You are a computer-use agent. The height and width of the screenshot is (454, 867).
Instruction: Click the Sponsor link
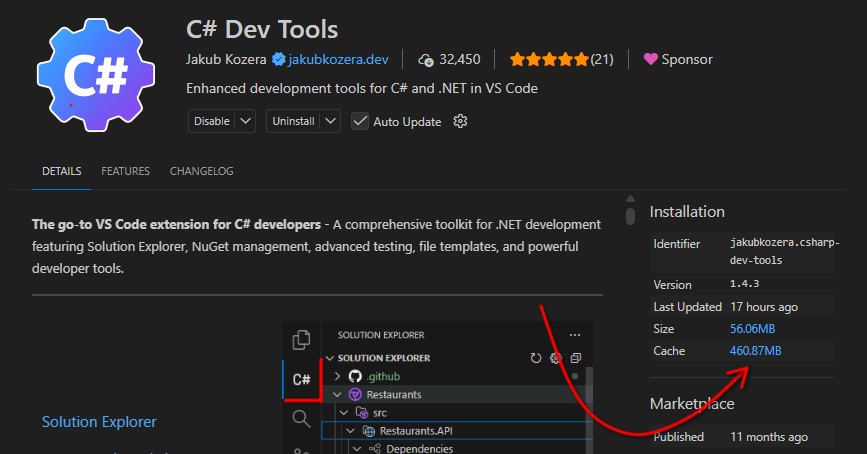(687, 59)
